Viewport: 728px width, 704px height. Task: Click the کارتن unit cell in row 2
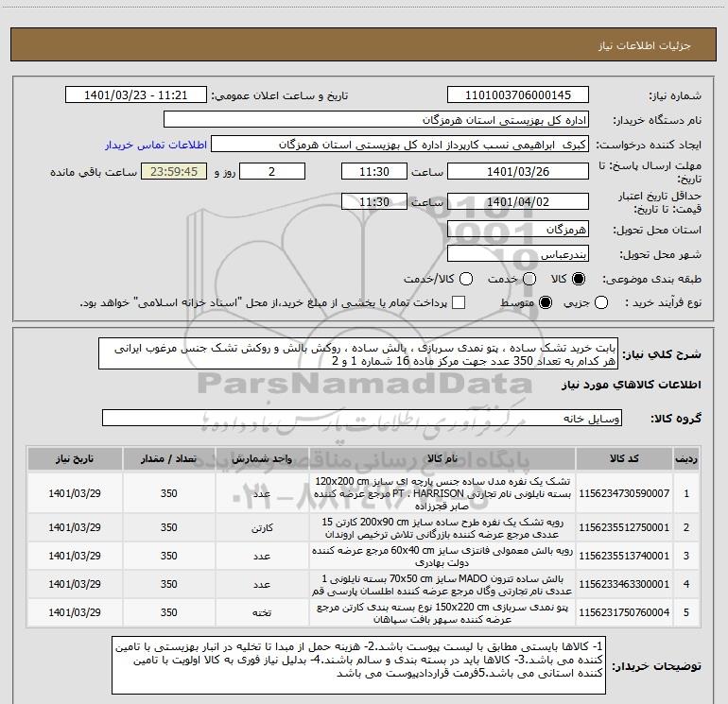[262, 527]
